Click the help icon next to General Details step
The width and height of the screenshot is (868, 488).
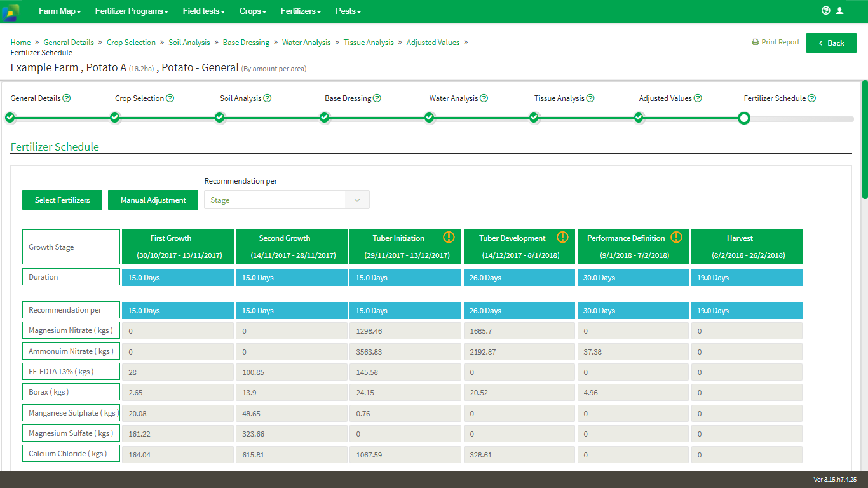(67, 98)
